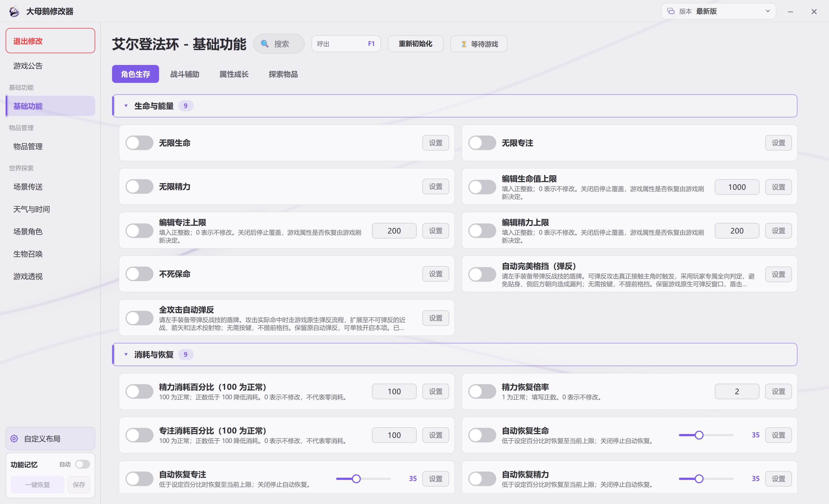Click the version icon next to 版本
Viewport: 829px width, 504px height.
click(x=670, y=11)
